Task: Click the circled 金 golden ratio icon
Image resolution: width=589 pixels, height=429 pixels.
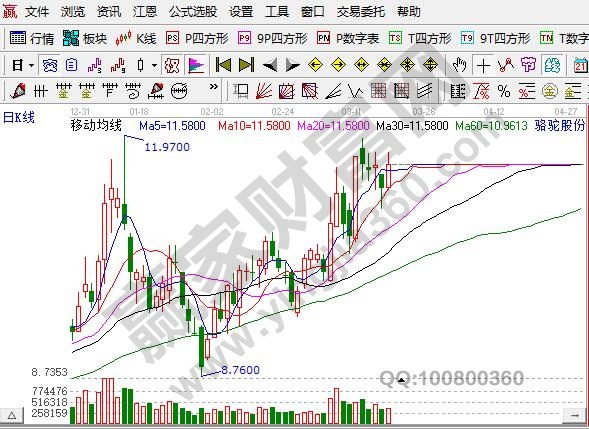Action: [x=550, y=91]
